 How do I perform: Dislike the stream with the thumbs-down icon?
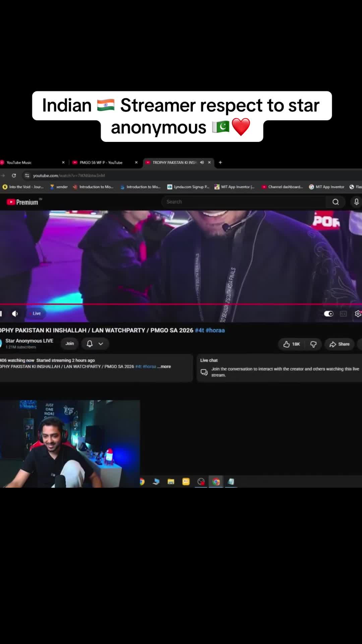313,344
